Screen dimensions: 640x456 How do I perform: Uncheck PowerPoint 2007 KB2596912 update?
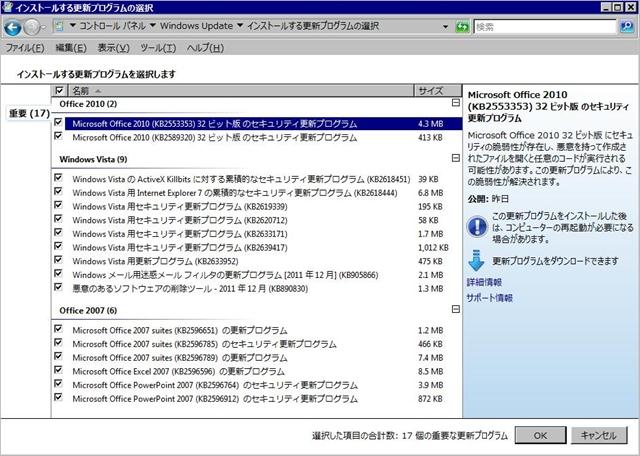point(58,397)
